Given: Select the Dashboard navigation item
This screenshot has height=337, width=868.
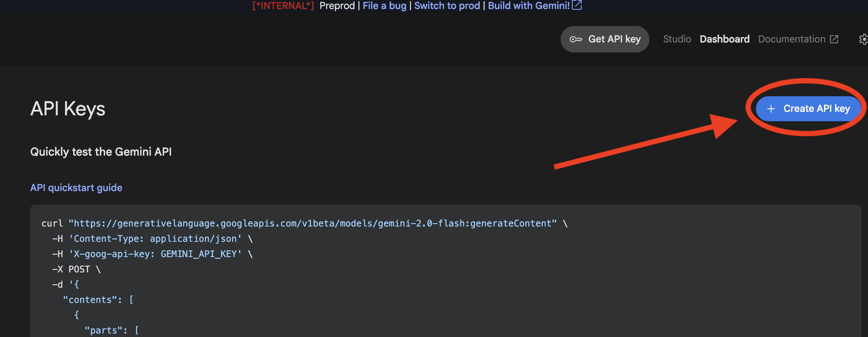Looking at the screenshot, I should click(x=724, y=39).
